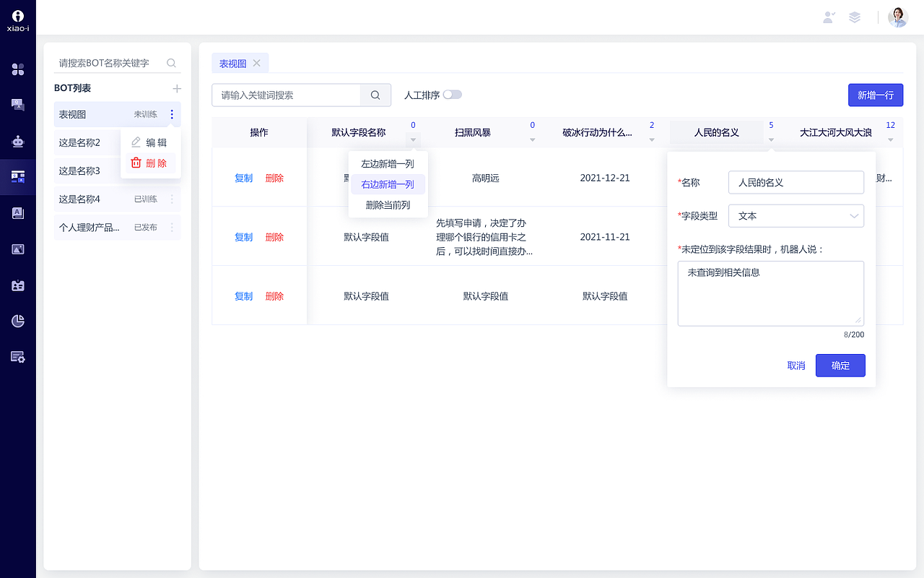
Task: Open the layers icon in the top bar
Action: coord(855,17)
